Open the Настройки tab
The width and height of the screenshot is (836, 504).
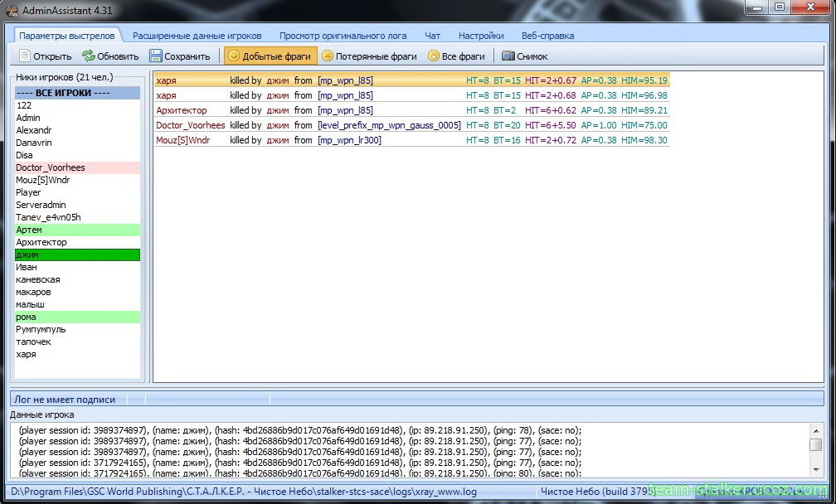click(x=481, y=36)
